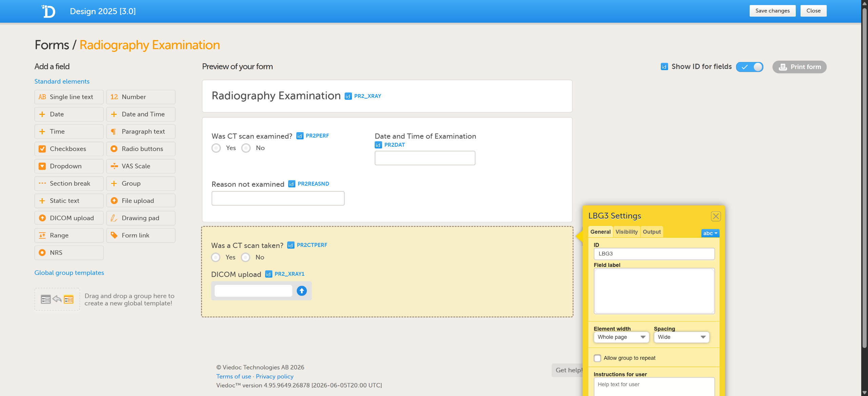The height and width of the screenshot is (396, 868).
Task: Add a Date and Time field
Action: pyautogui.click(x=141, y=114)
